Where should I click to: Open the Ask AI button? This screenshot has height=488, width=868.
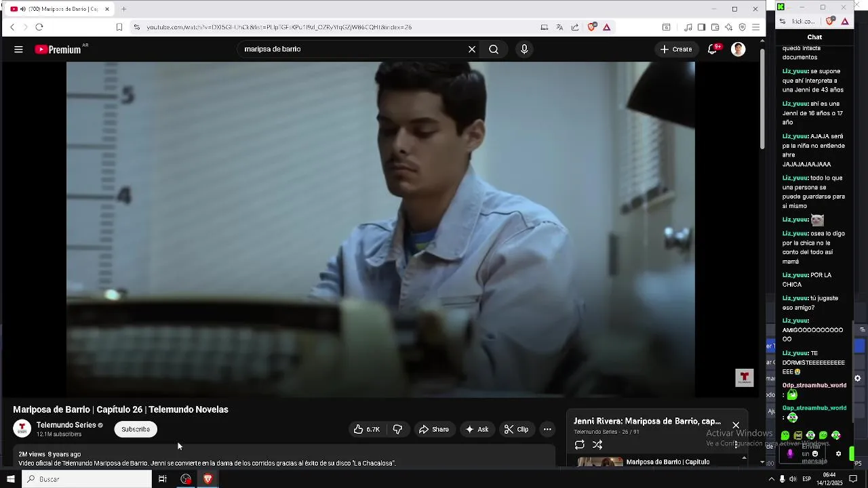(477, 429)
